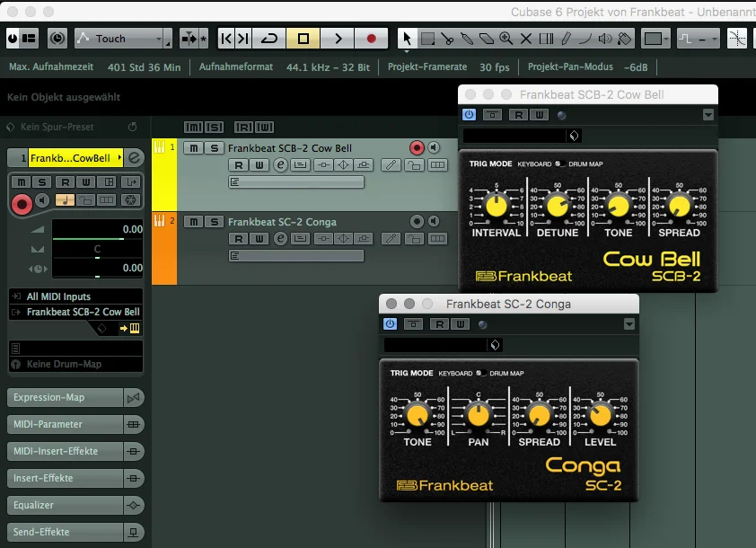Open the All MIDI Inputs routing dropdown

pos(75,296)
